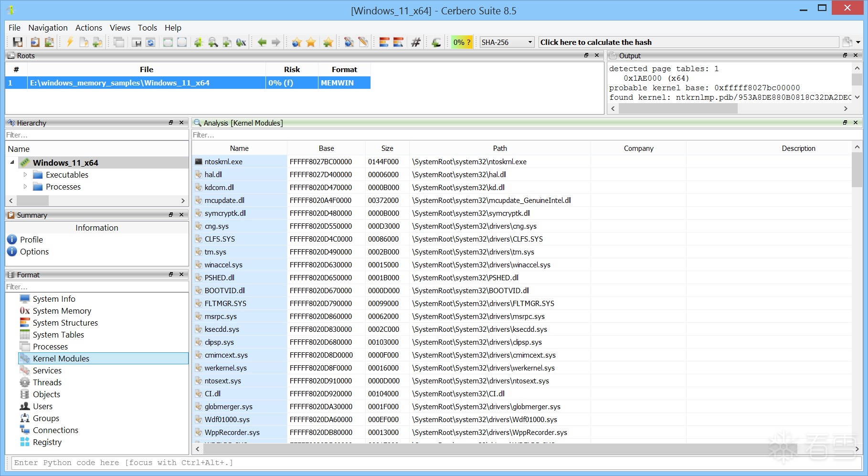The height and width of the screenshot is (476, 868).
Task: Select Registry in Format panel
Action: click(x=47, y=442)
